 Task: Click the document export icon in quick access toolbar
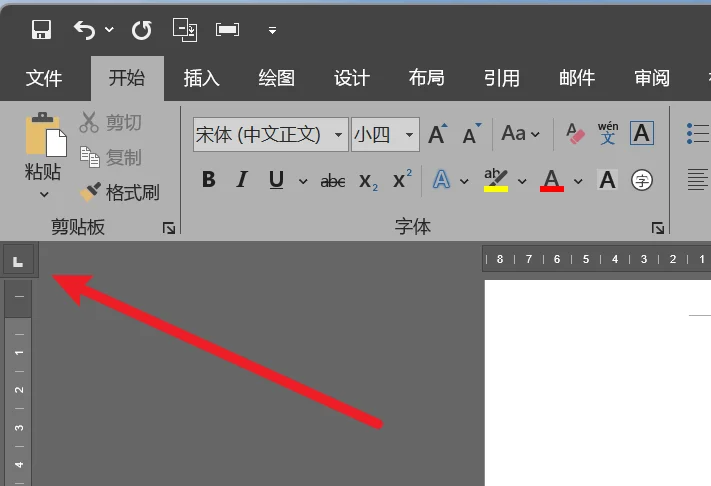[185, 30]
